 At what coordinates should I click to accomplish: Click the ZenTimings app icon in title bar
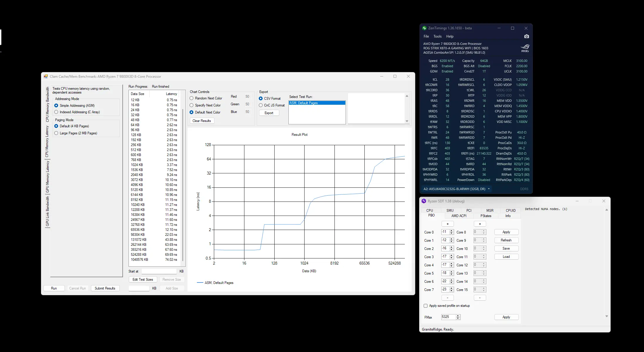click(x=424, y=28)
